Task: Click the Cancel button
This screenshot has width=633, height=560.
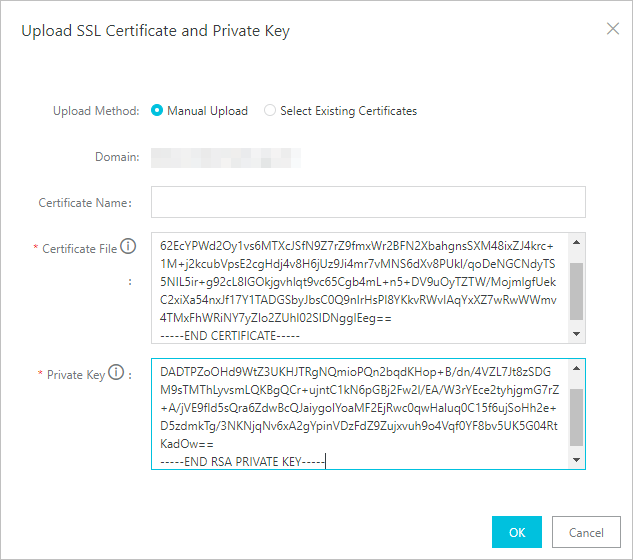Action: click(x=586, y=532)
